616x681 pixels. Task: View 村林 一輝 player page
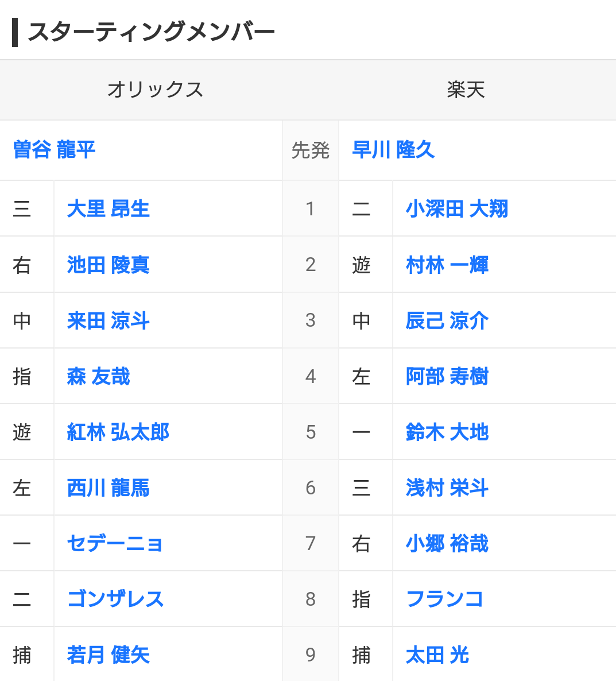(x=447, y=265)
